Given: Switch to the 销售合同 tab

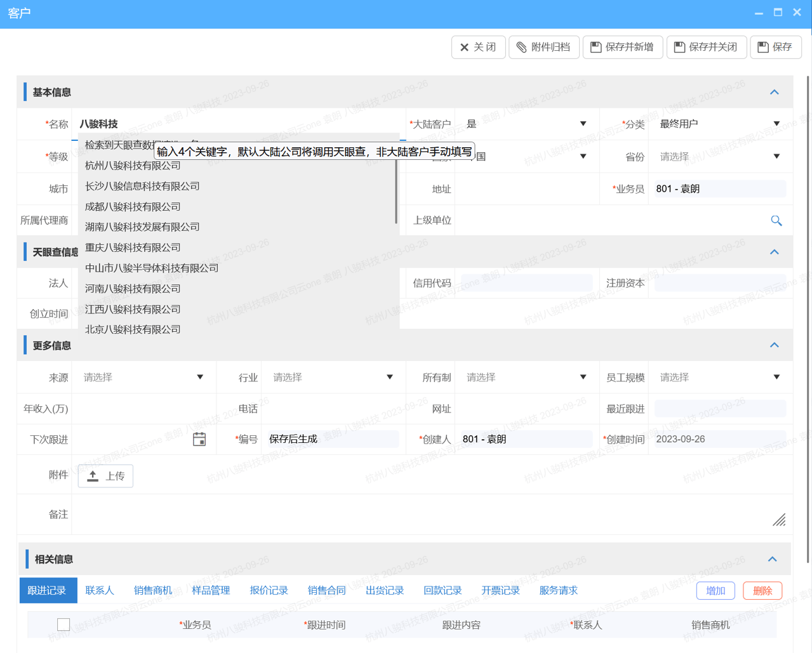Looking at the screenshot, I should click(x=326, y=590).
